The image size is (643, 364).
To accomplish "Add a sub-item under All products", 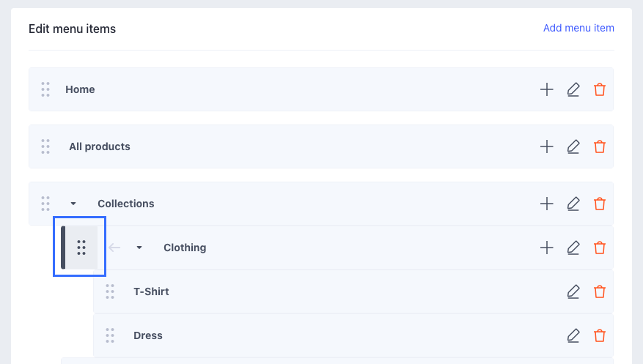I will pyautogui.click(x=546, y=146).
